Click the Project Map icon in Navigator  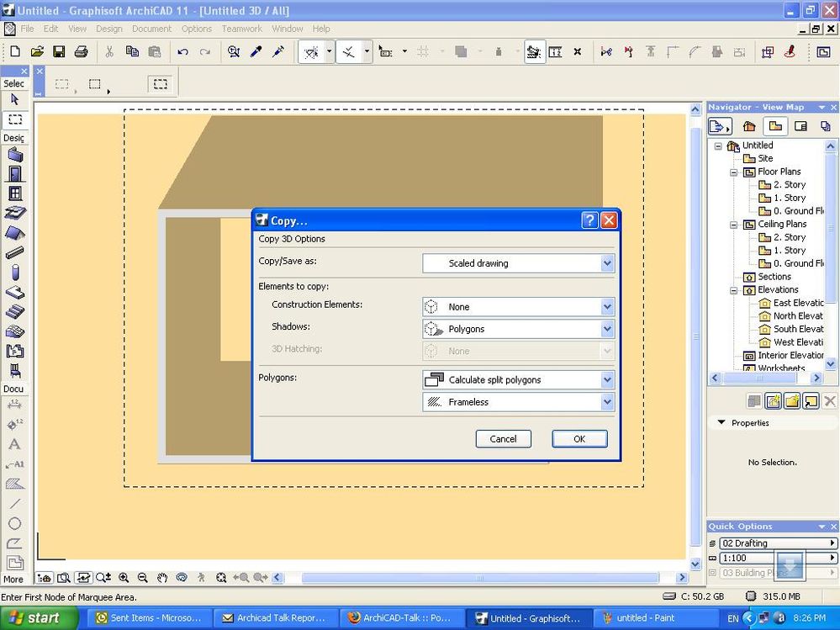point(749,126)
